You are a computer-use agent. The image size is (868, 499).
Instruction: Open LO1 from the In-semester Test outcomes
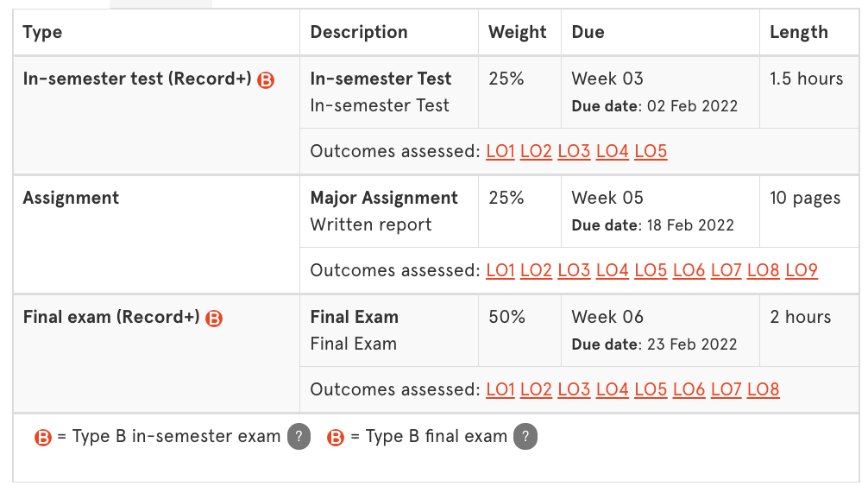[x=500, y=151]
